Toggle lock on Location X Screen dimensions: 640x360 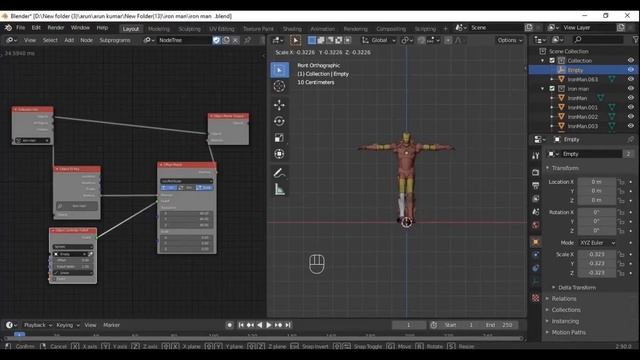click(x=621, y=182)
